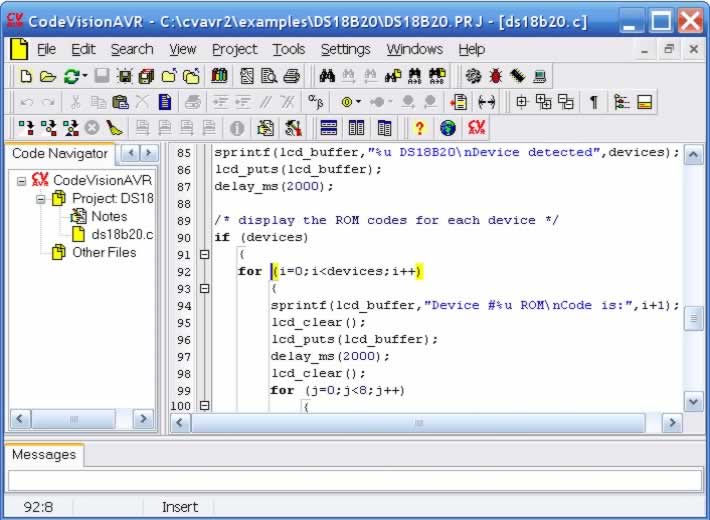Paste from clipboard using the clipboard icon
The image size is (710, 520).
tap(120, 102)
